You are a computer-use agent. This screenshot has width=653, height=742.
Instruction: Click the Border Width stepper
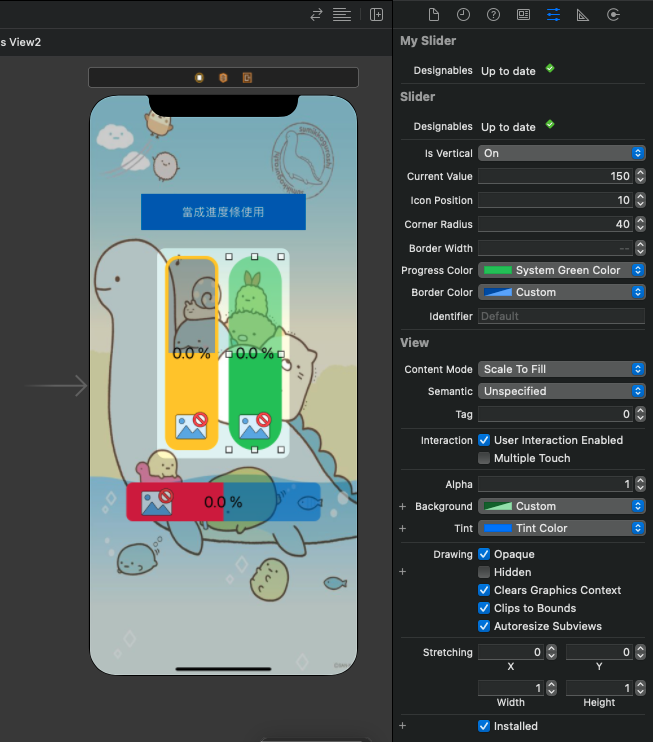pyautogui.click(x=640, y=248)
